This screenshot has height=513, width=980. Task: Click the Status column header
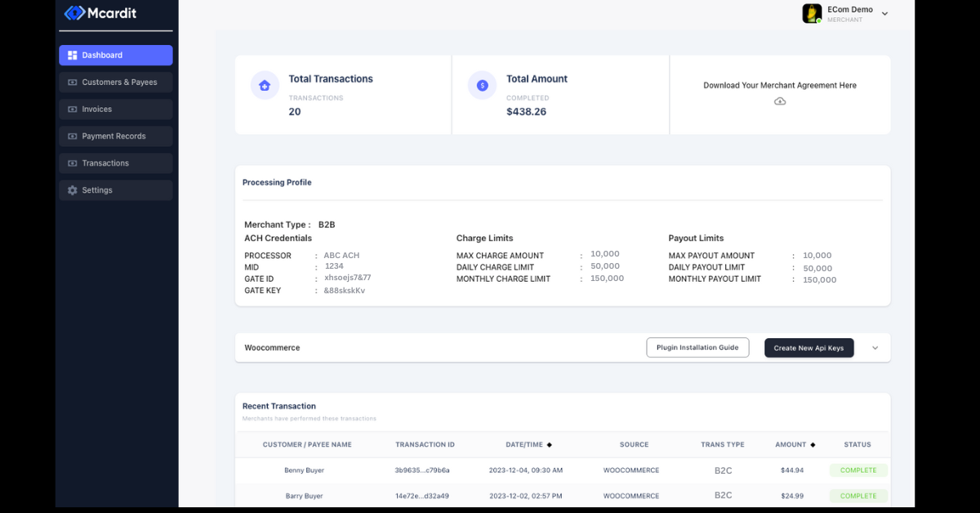click(x=857, y=445)
